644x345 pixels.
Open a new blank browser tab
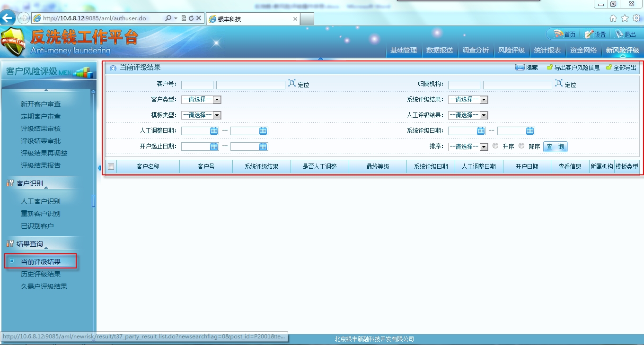307,19
